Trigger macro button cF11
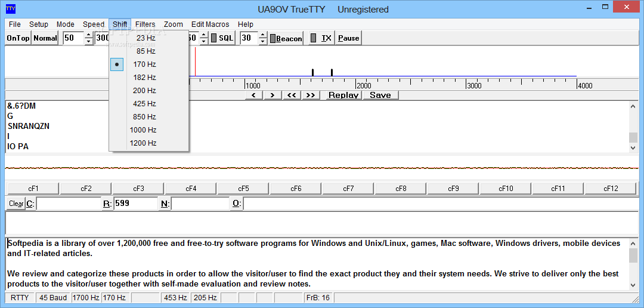The width and height of the screenshot is (644, 308). 558,189
